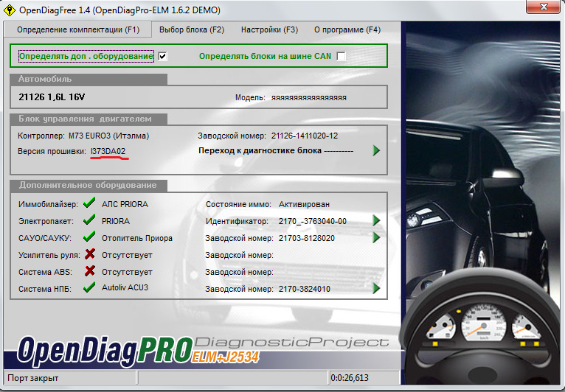Open the 'Определение комплектации (F1)' tab
The image size is (565, 392).
[x=78, y=29]
